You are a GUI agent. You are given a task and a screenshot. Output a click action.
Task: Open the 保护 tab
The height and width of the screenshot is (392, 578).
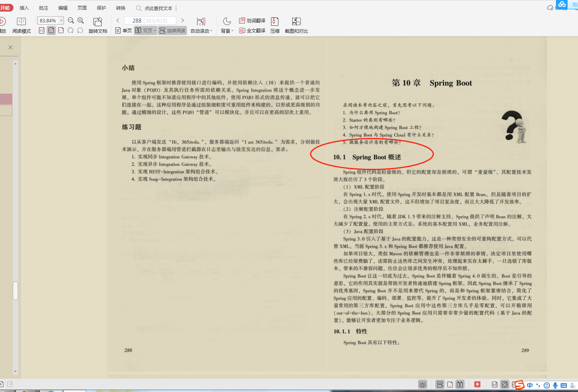pyautogui.click(x=101, y=8)
